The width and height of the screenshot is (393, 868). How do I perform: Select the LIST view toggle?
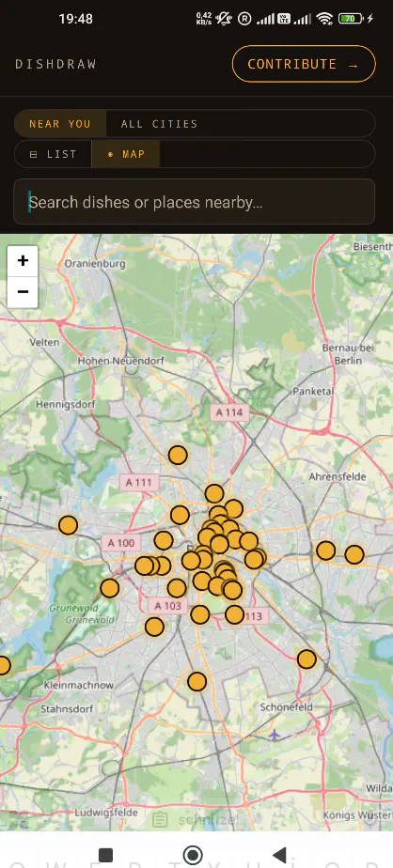(x=54, y=154)
